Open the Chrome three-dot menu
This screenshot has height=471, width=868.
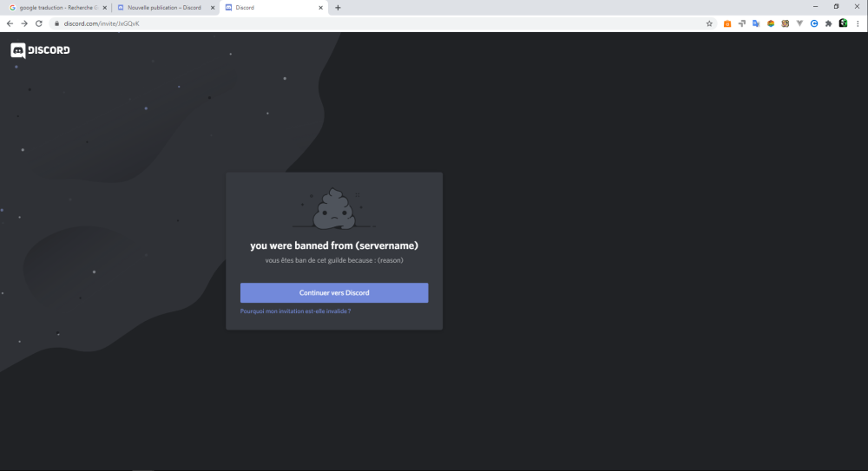click(858, 23)
